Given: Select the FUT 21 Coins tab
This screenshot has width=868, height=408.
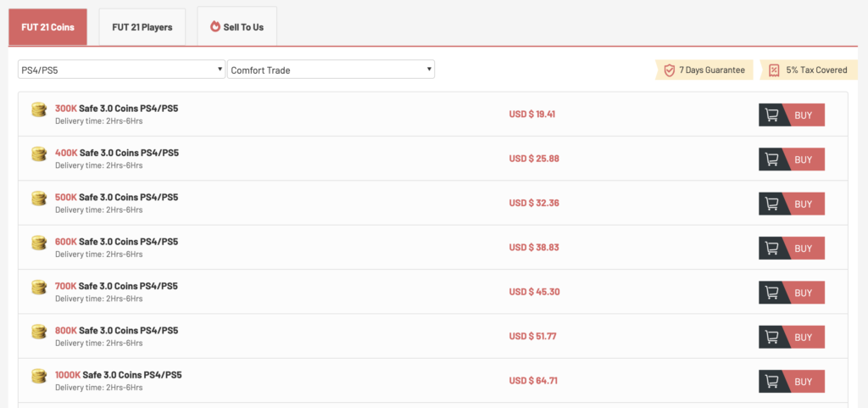Looking at the screenshot, I should (47, 27).
